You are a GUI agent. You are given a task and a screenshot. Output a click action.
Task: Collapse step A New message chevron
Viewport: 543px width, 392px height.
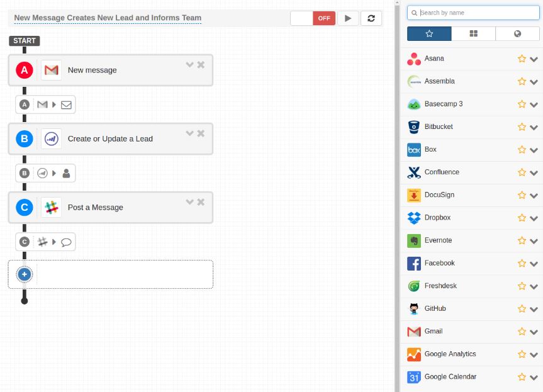click(189, 64)
